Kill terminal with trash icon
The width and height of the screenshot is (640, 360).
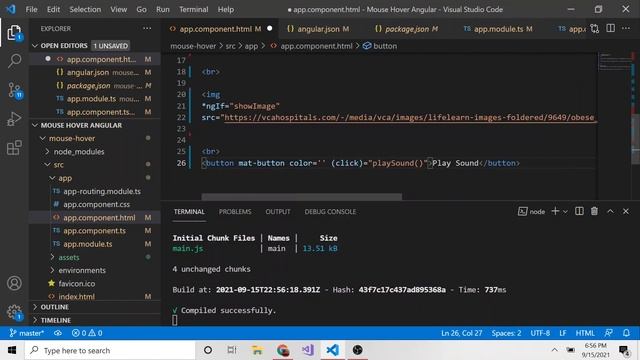594,211
